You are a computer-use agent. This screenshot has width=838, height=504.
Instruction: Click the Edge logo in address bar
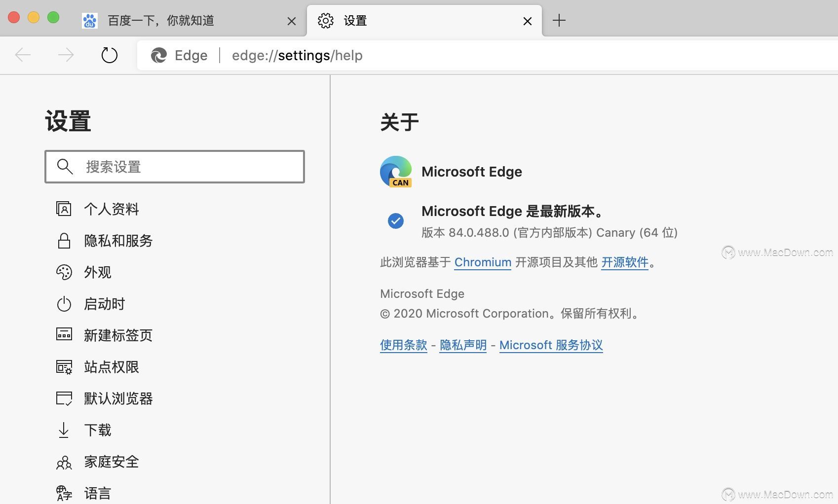tap(159, 55)
